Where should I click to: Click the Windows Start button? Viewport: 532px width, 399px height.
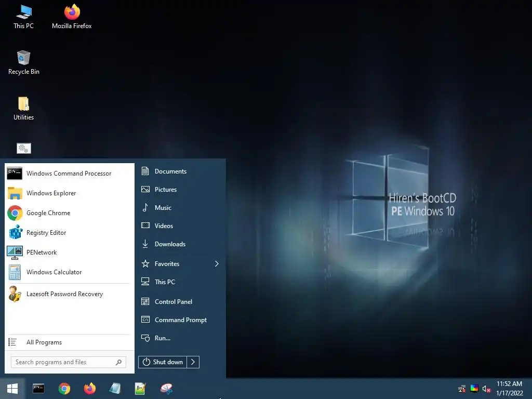(12, 389)
